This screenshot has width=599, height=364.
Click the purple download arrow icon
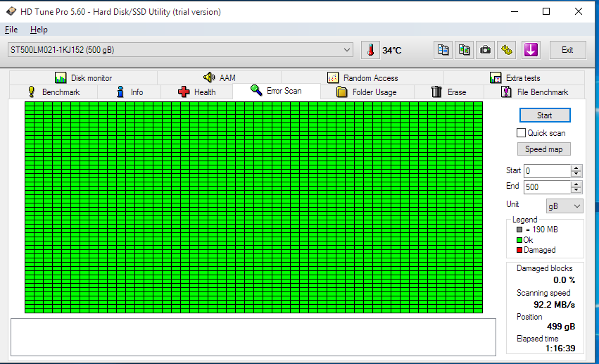click(x=531, y=50)
